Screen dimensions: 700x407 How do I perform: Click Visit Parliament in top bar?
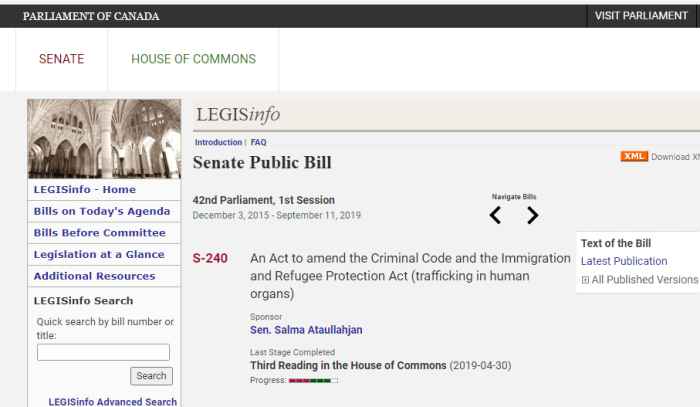click(x=641, y=16)
